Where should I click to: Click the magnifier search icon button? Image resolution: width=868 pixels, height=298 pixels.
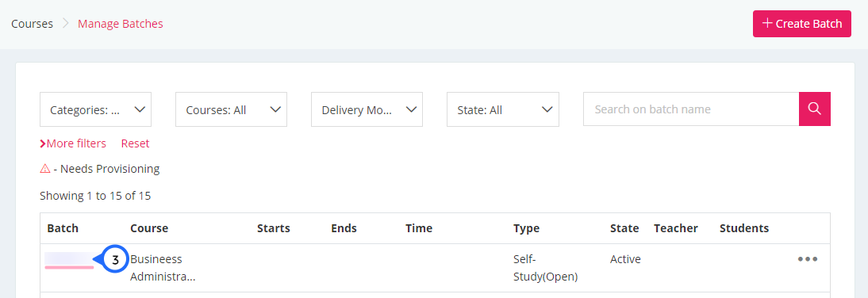pos(814,109)
